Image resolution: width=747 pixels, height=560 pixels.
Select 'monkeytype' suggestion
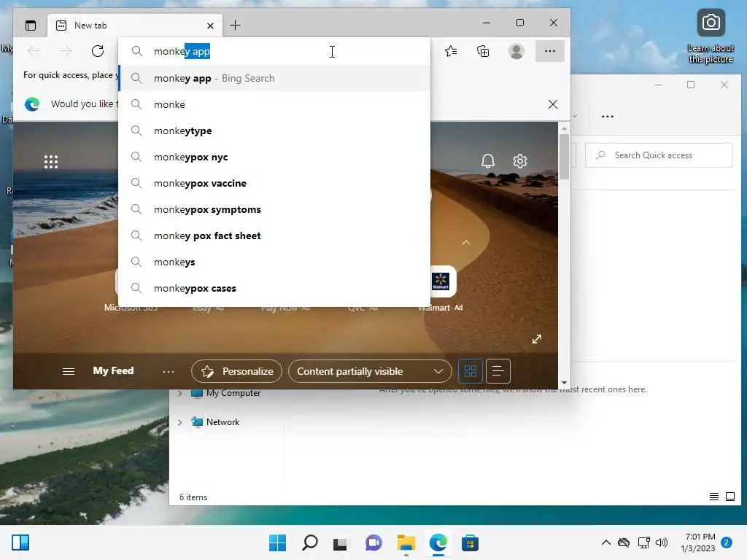(275, 131)
